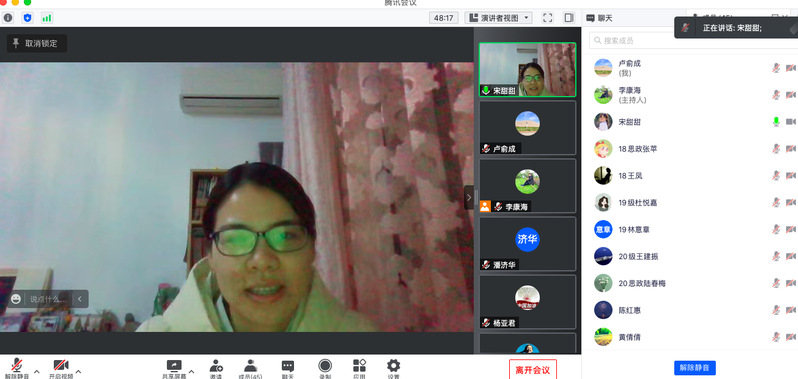Click the red 离开会议 button
The width and height of the screenshot is (798, 379).
(x=533, y=369)
